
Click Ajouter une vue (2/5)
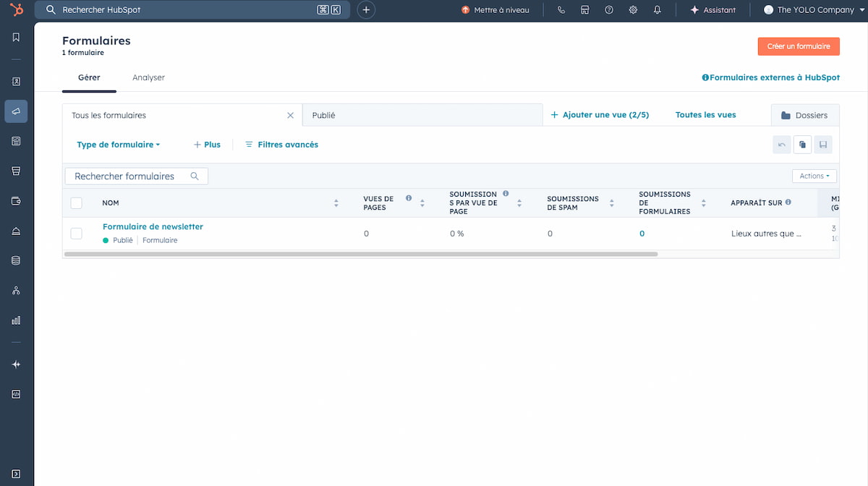coord(600,115)
